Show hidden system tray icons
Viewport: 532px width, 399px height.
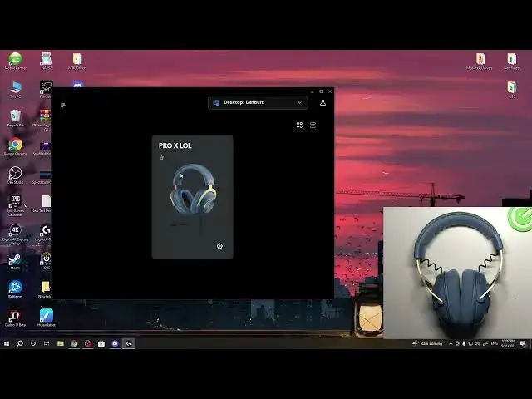click(x=451, y=343)
